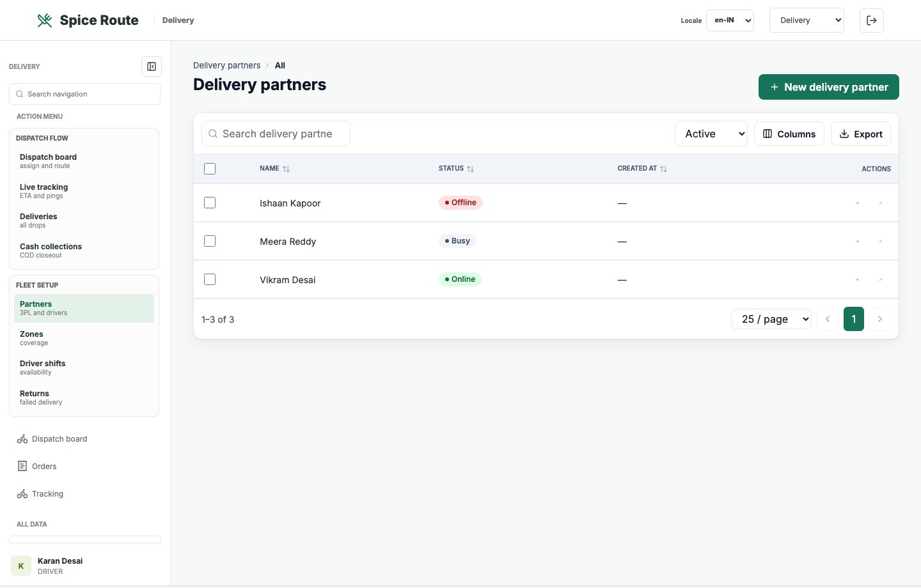This screenshot has height=588, width=921.
Task: Click Delivery partners breadcrumb link
Action: [227, 65]
